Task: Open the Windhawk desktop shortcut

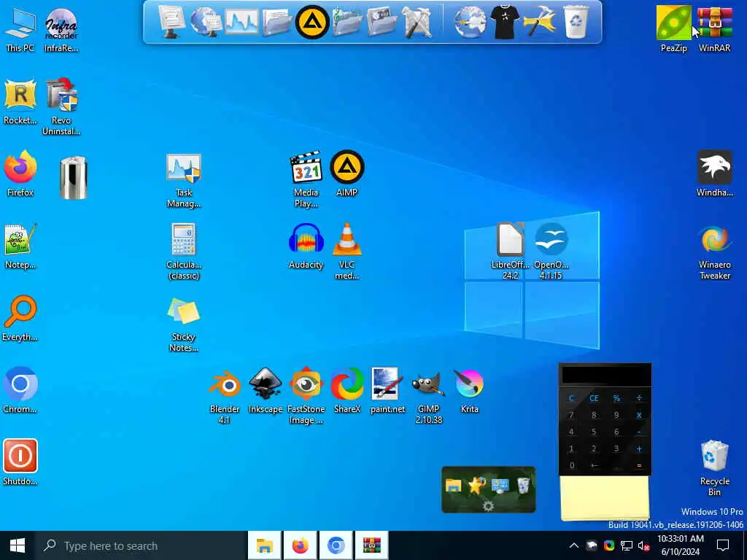Action: 715,174
